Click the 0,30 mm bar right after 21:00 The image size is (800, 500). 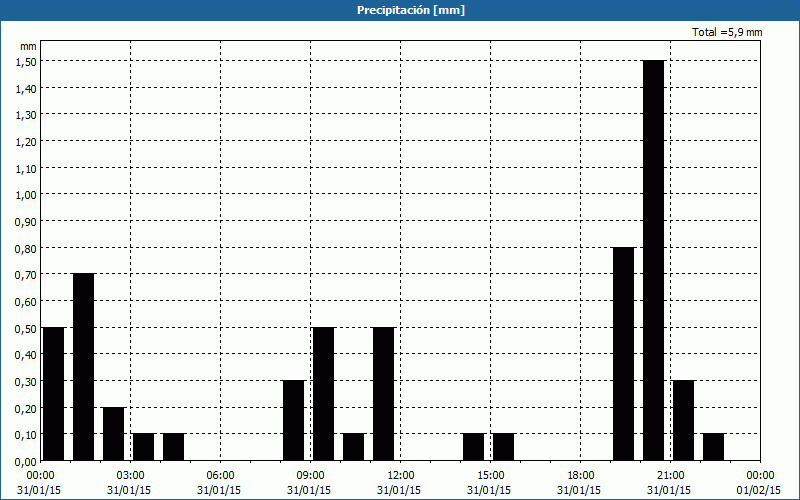[683, 420]
